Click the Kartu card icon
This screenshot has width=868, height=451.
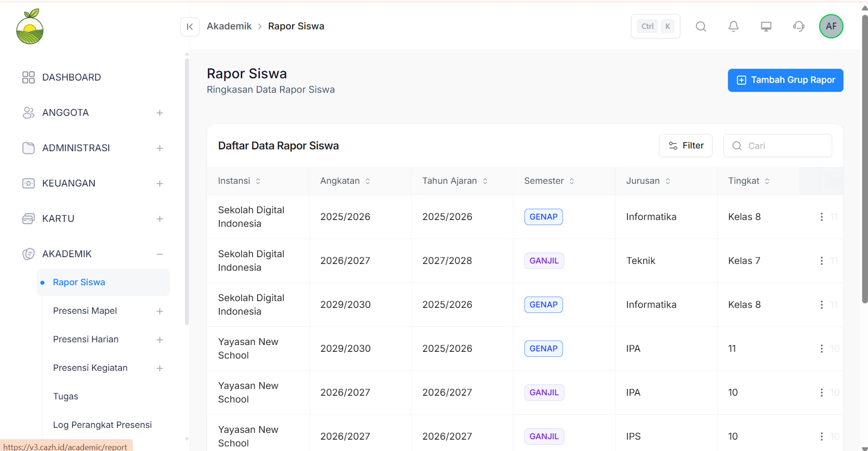click(x=29, y=218)
